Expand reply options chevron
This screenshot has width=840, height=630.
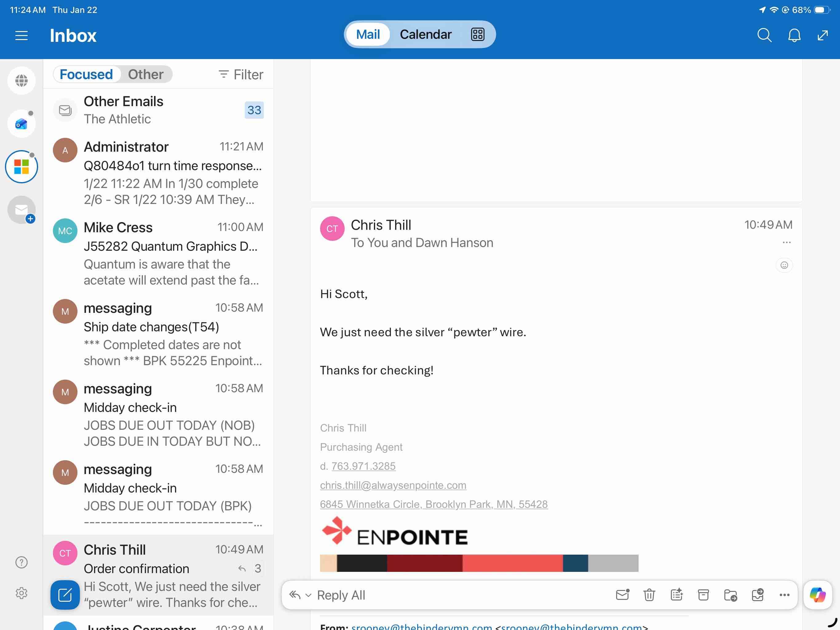pos(308,596)
